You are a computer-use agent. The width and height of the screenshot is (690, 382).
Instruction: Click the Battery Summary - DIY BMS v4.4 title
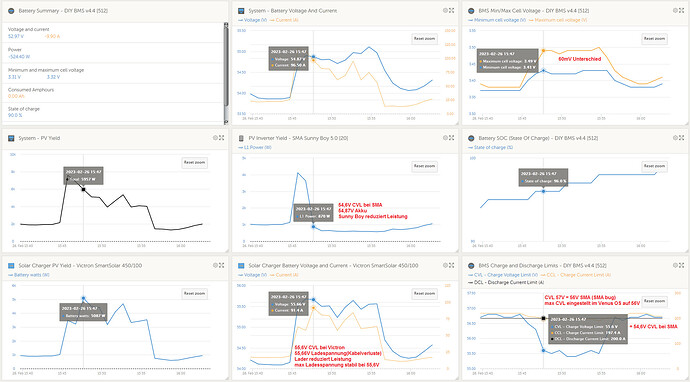pos(63,11)
